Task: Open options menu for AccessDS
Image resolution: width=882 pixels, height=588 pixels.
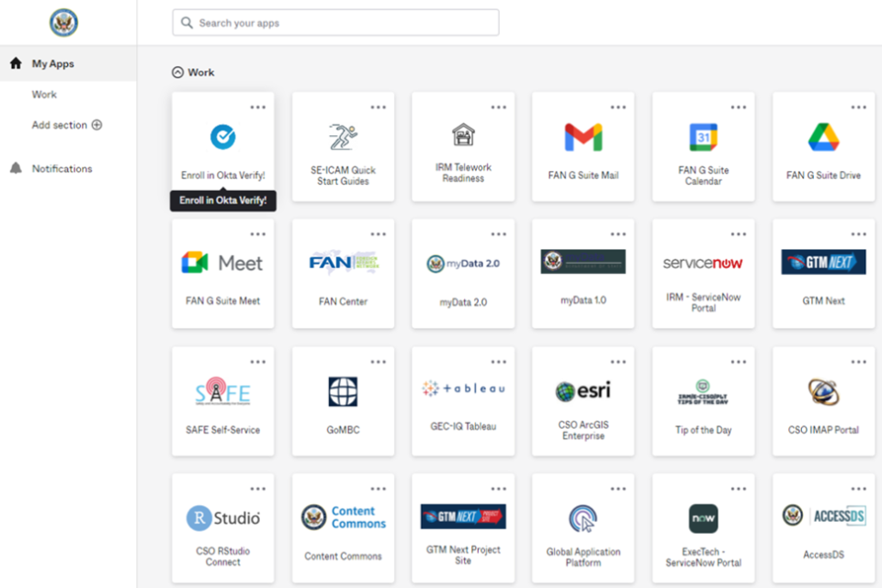Action: pos(858,489)
